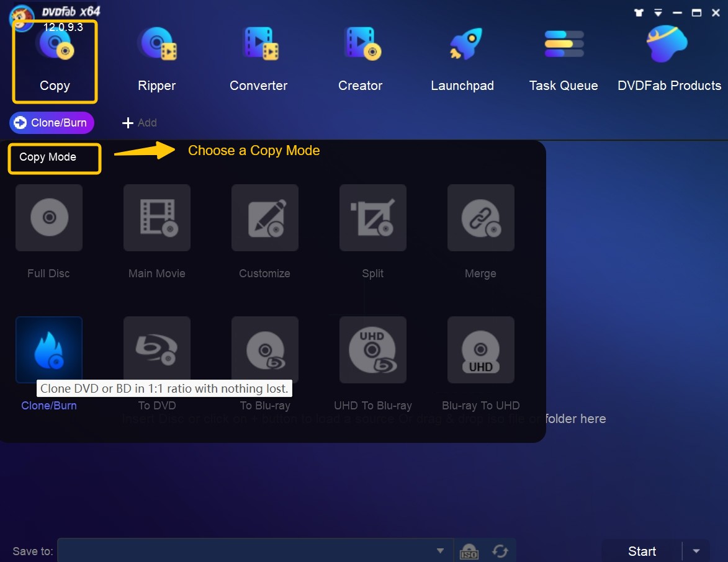Open the Ripper module

pos(157,60)
